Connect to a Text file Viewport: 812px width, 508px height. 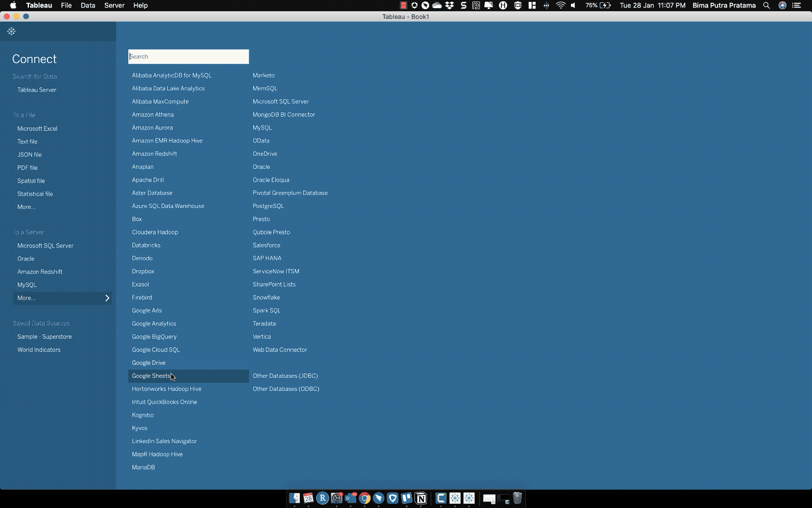(x=27, y=142)
